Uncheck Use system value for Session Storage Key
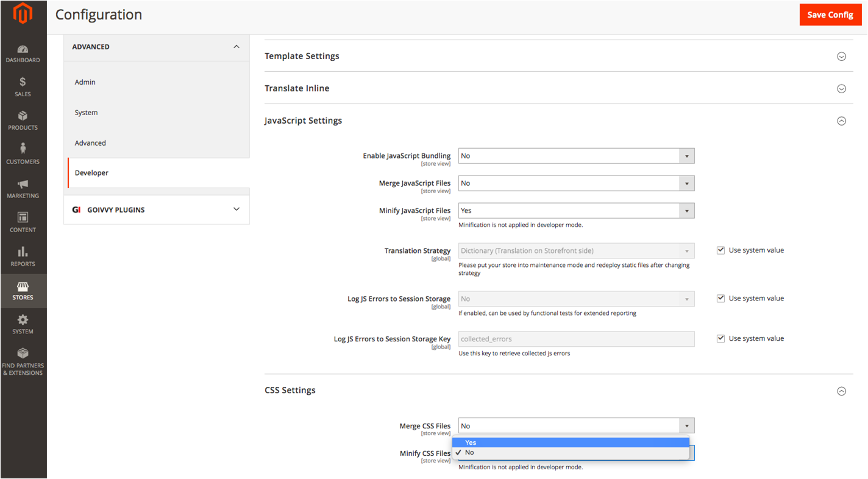Viewport: 868px width, 479px height. [x=720, y=339]
